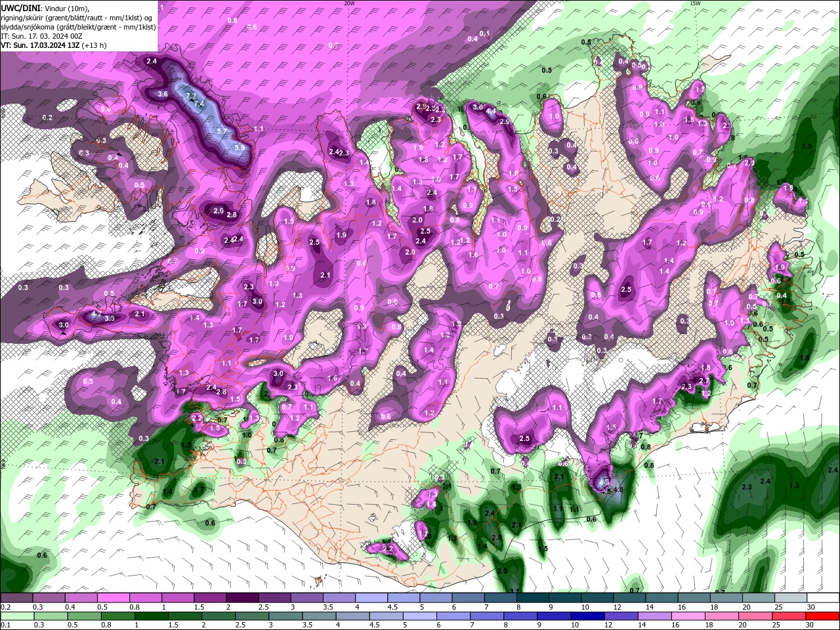The height and width of the screenshot is (630, 840).
Task: Click the snow scale swatch labeled 0.5
Action: click(x=113, y=598)
